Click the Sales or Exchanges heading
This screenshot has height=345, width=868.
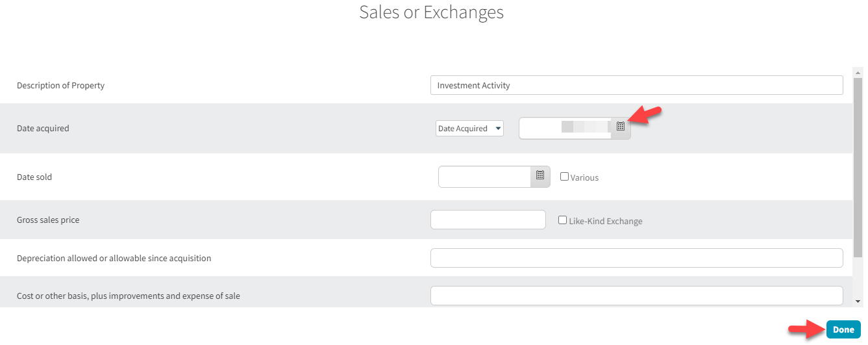(431, 12)
